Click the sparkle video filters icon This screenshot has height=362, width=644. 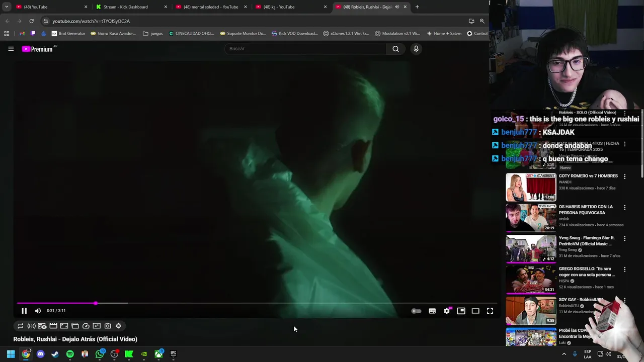tap(97, 326)
